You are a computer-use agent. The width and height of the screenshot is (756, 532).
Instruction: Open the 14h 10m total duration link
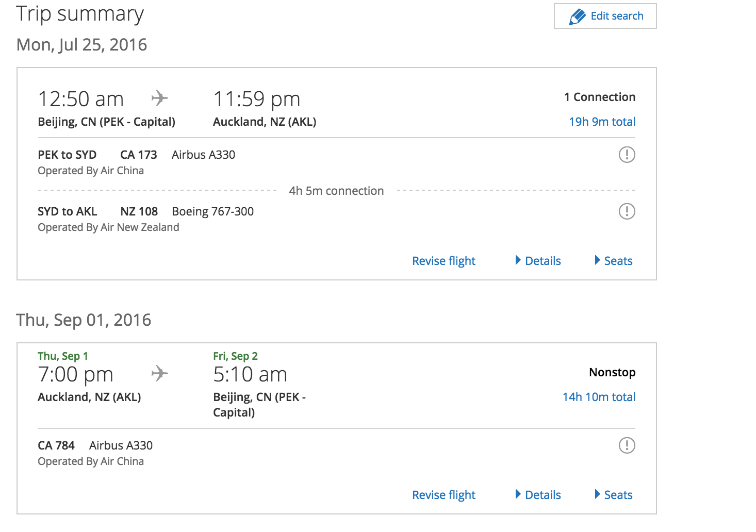pos(599,397)
